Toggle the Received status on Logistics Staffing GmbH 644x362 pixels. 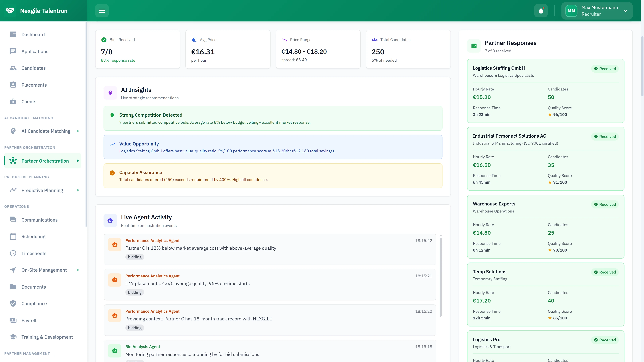coord(605,68)
